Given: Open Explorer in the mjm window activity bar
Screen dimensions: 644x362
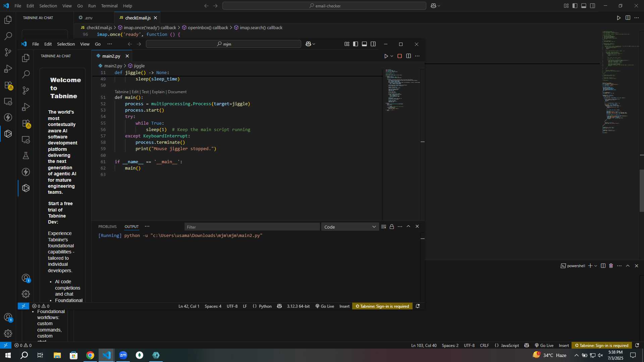Looking at the screenshot, I should pyautogui.click(x=26, y=58).
